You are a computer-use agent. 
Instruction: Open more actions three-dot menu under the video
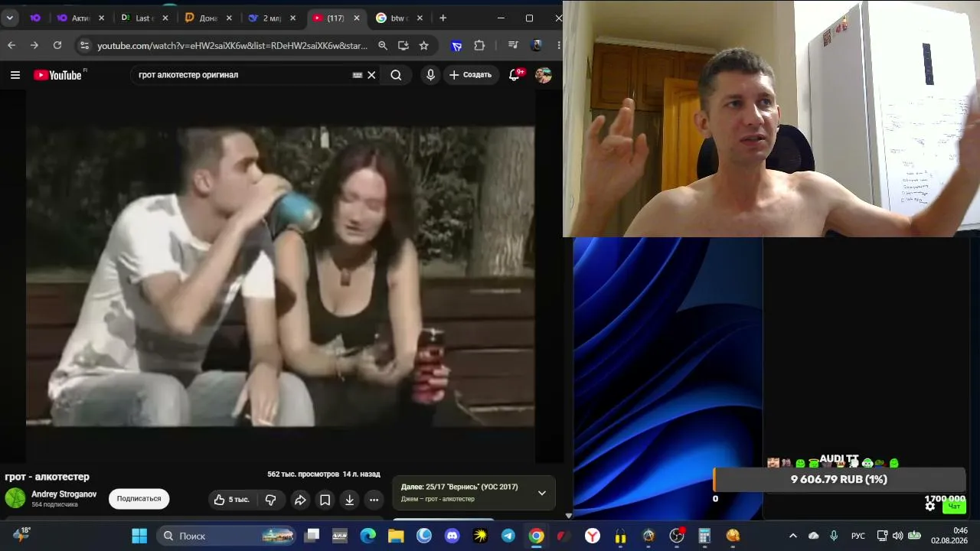pos(374,500)
